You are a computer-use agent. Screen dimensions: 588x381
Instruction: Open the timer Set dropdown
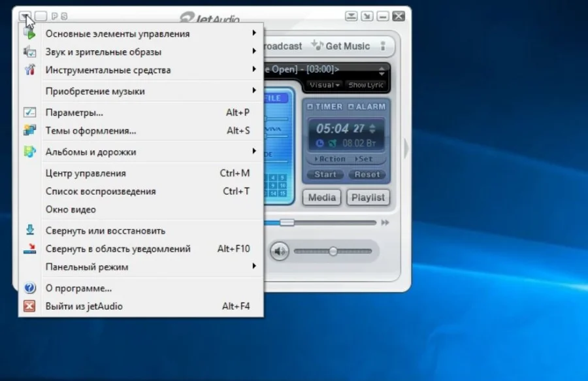(363, 159)
